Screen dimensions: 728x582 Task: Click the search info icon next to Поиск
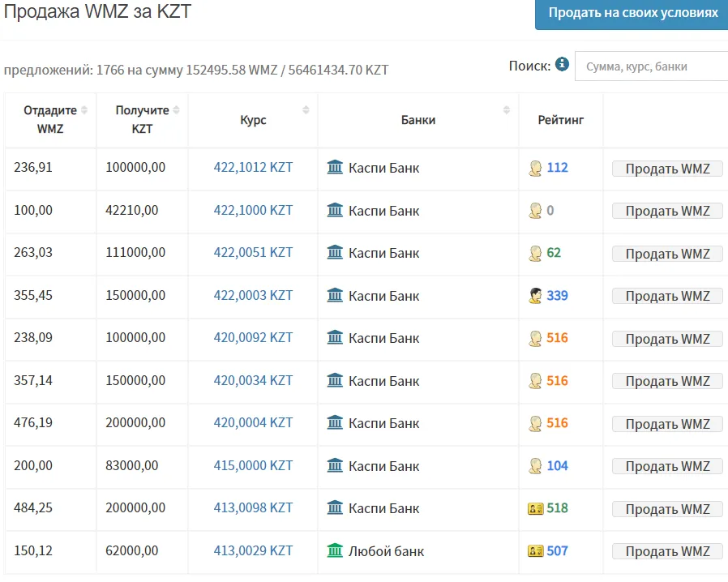point(562,64)
